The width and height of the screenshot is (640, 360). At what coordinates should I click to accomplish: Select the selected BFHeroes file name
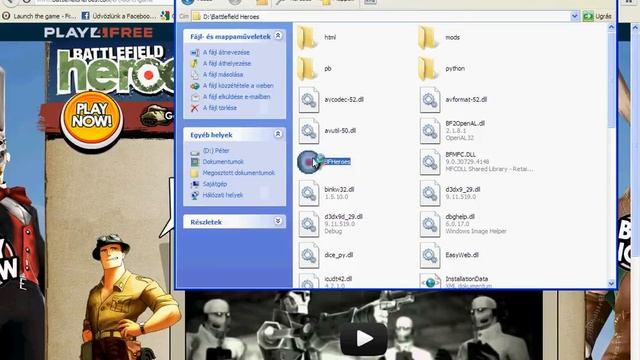pos(337,162)
